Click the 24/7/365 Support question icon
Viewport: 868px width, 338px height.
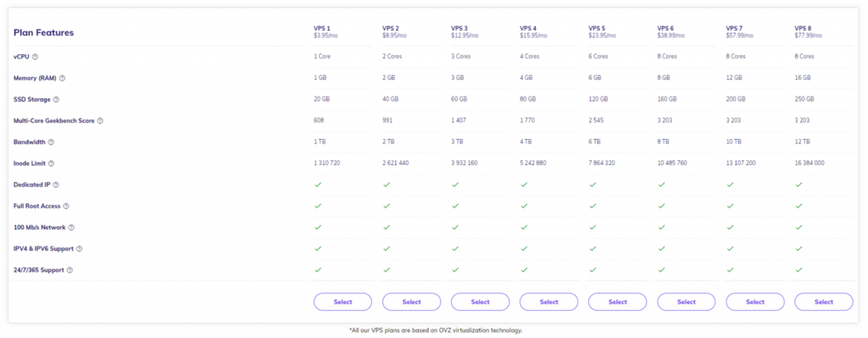coord(70,270)
